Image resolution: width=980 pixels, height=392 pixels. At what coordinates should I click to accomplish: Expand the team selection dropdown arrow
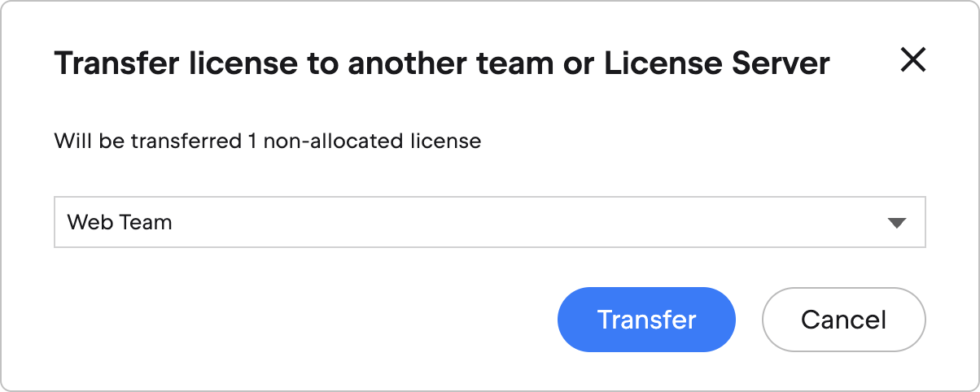pos(896,223)
